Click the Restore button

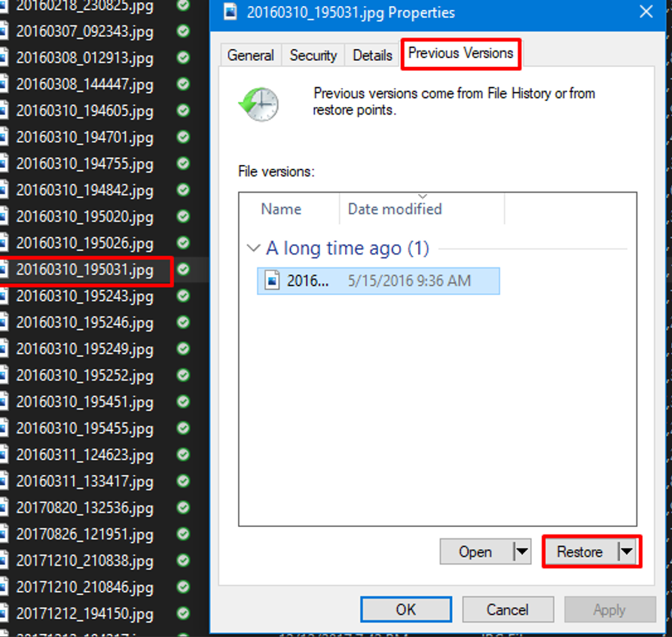point(579,552)
